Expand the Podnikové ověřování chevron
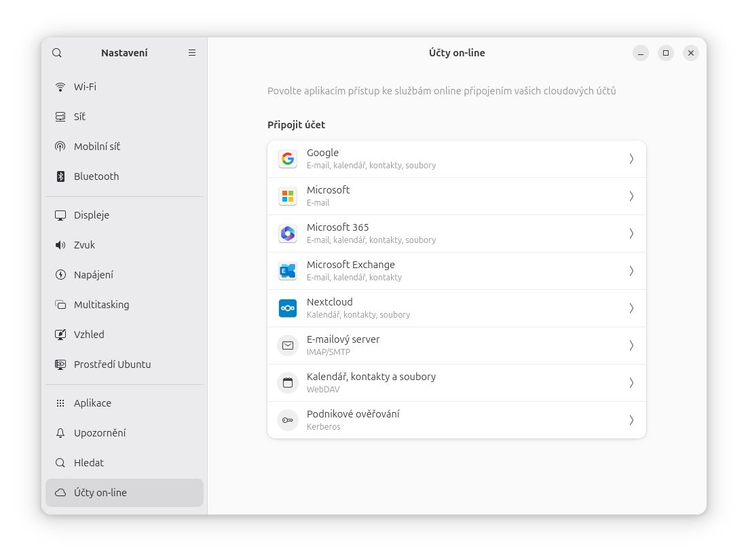The height and width of the screenshot is (560, 748). click(x=631, y=420)
